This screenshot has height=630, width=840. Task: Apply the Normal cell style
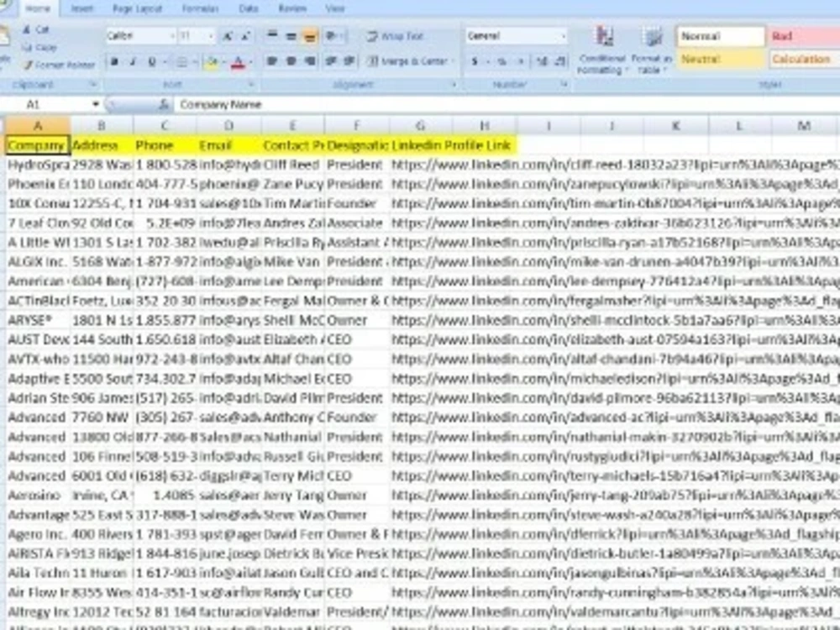pos(721,36)
